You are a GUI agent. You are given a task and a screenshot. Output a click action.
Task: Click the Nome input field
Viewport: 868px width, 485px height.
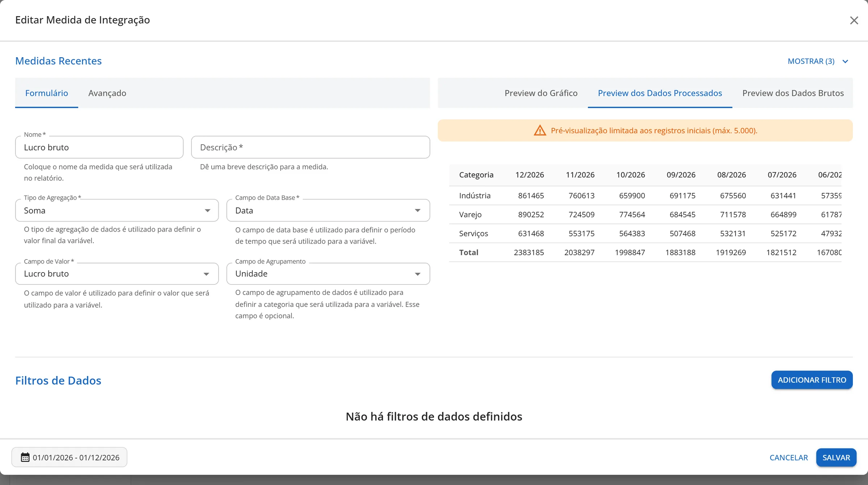tap(99, 147)
